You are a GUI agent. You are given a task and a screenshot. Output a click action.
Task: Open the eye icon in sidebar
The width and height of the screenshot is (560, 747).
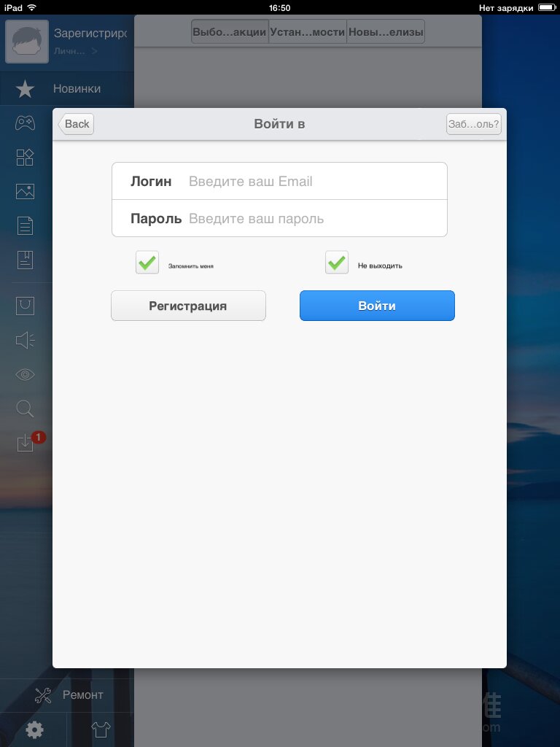[25, 374]
